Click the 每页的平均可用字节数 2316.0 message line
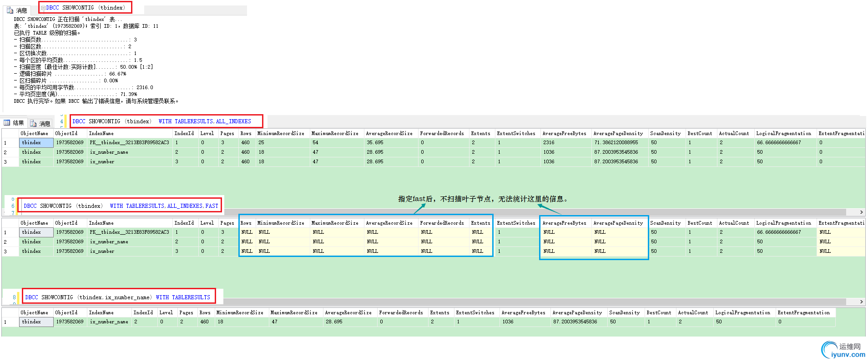Image resolution: width=868 pixels, height=362 pixels. point(84,87)
